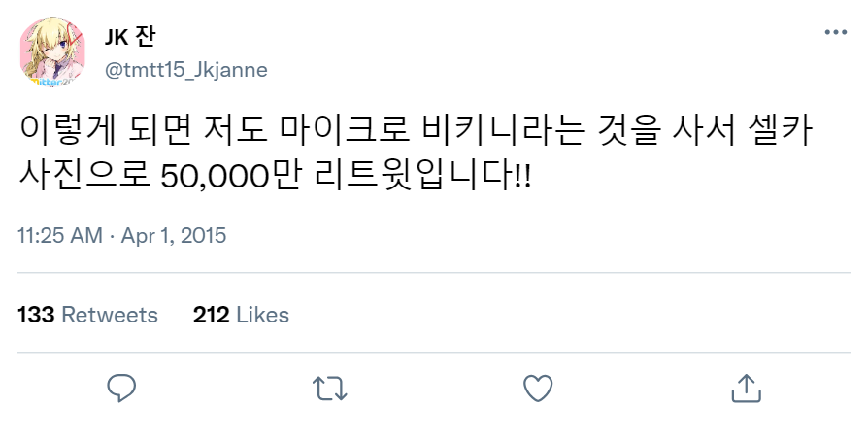Like the tweet with the heart icon
This screenshot has width=868, height=441.
coord(538,389)
